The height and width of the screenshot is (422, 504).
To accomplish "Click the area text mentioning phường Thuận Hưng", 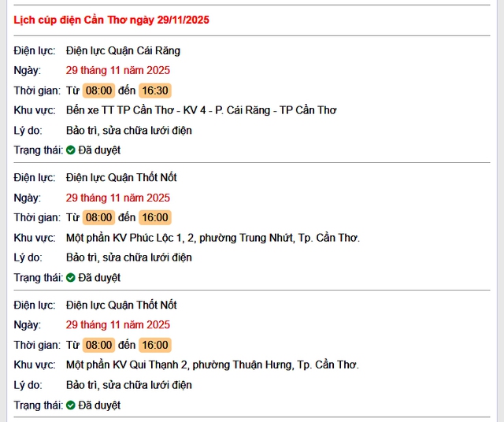I will click(x=213, y=365).
